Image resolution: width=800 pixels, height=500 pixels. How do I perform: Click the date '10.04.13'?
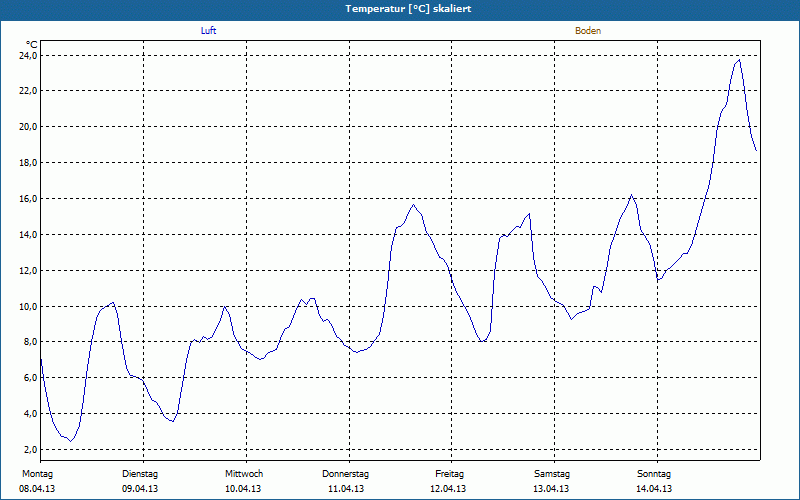pyautogui.click(x=243, y=489)
